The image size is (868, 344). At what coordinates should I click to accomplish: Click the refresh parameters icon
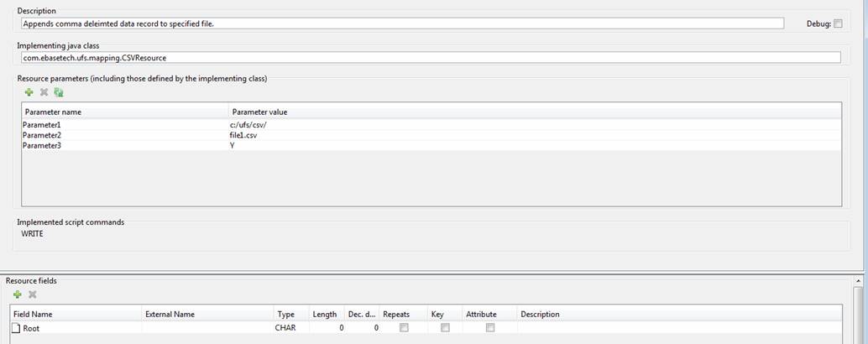click(x=59, y=92)
